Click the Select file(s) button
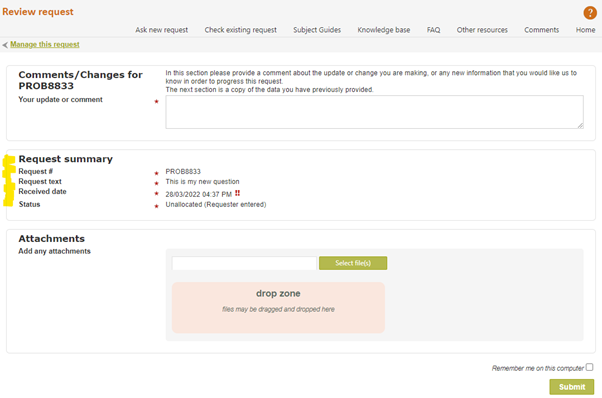Viewport: 602px width, 398px height. pos(353,263)
